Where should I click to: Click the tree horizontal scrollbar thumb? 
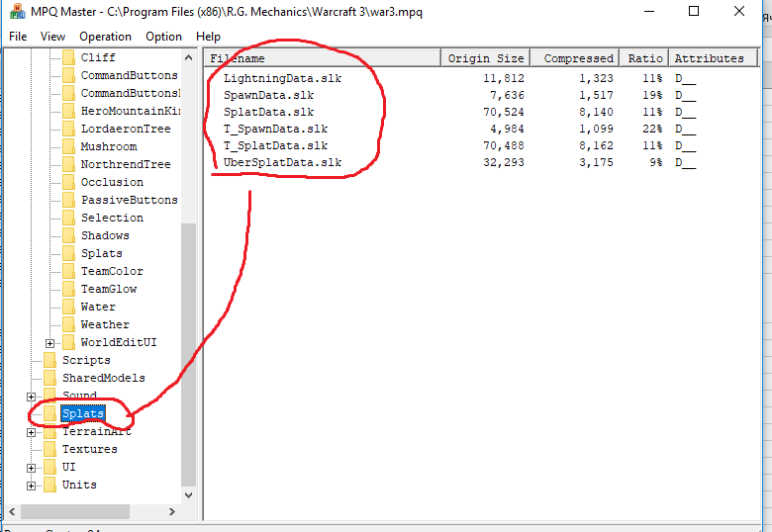(x=75, y=512)
